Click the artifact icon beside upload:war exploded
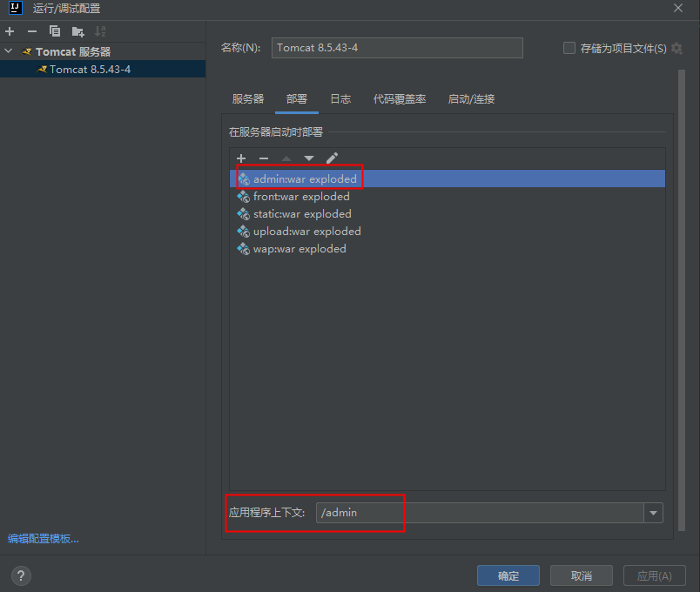This screenshot has width=700, height=592. pos(243,232)
